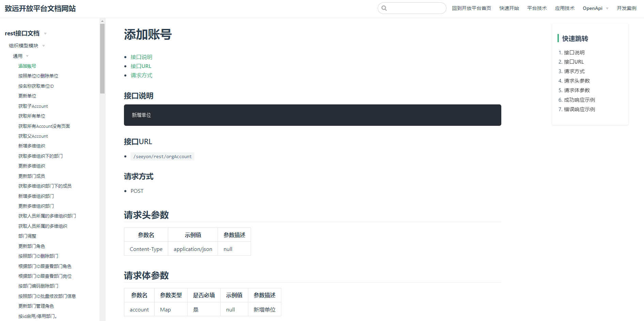Select 获取所有单位 sidebar entry
The height and width of the screenshot is (321, 644).
[x=32, y=116]
